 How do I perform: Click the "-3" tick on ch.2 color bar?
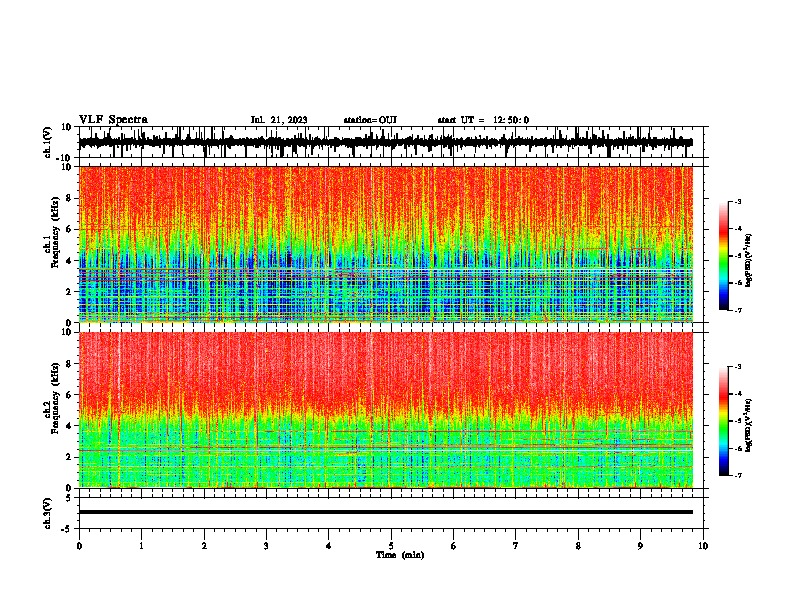tap(737, 367)
